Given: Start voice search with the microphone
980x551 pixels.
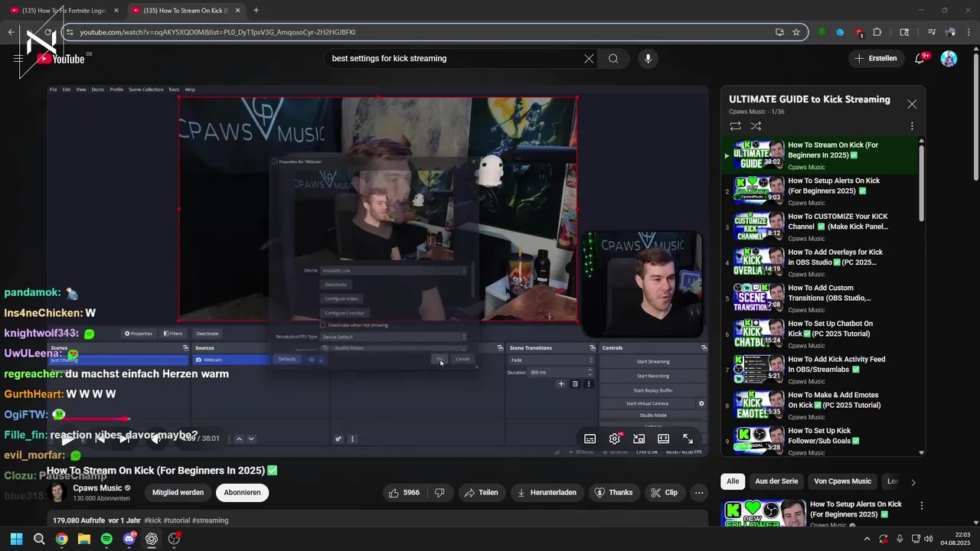Looking at the screenshot, I should click(x=648, y=58).
